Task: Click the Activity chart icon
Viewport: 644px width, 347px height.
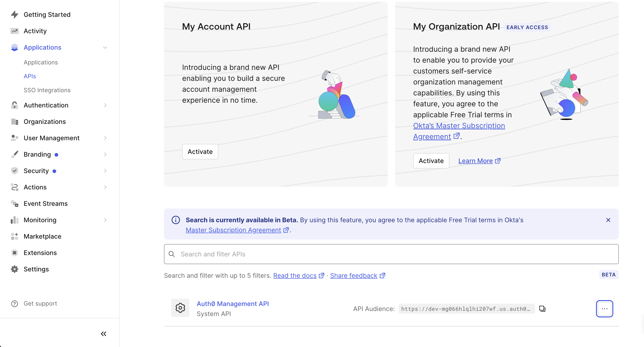Action: click(x=15, y=31)
